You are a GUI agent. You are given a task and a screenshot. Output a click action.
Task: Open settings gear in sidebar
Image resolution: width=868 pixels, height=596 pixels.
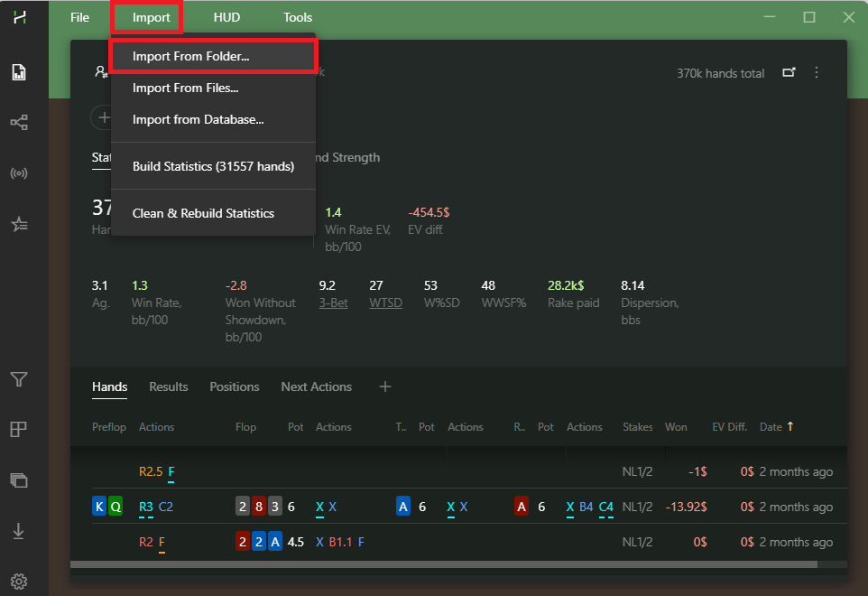(18, 581)
